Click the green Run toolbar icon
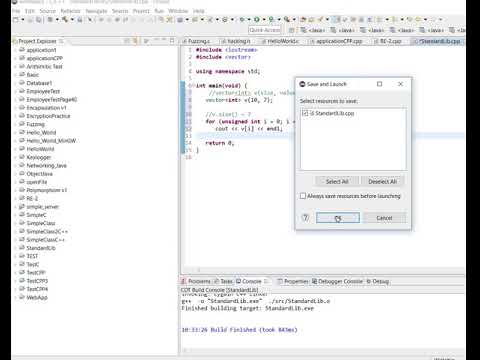Viewport: 480px width, 360px height. pos(257,20)
